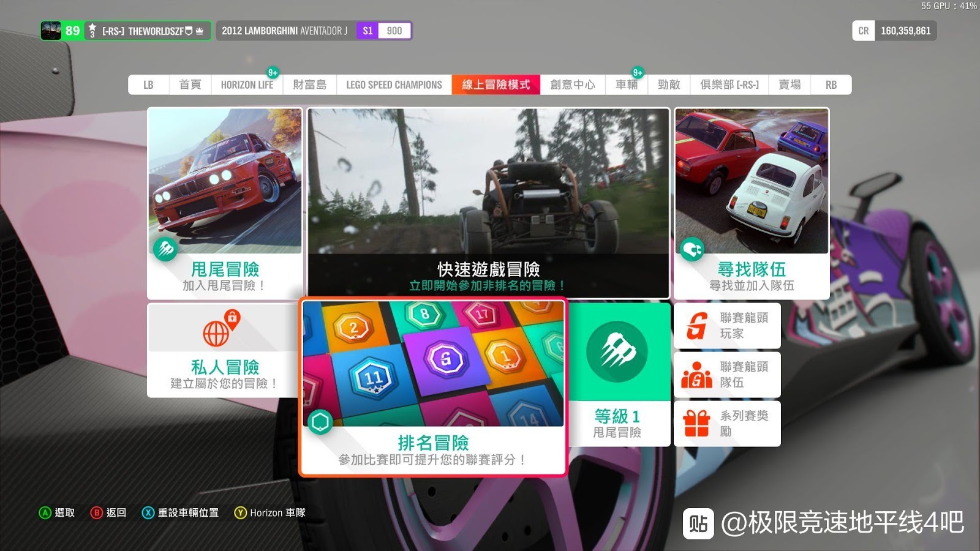Image resolution: width=980 pixels, height=551 pixels.
Task: Click the drift badge icon on 甩尾冒險
Action: click(x=165, y=249)
